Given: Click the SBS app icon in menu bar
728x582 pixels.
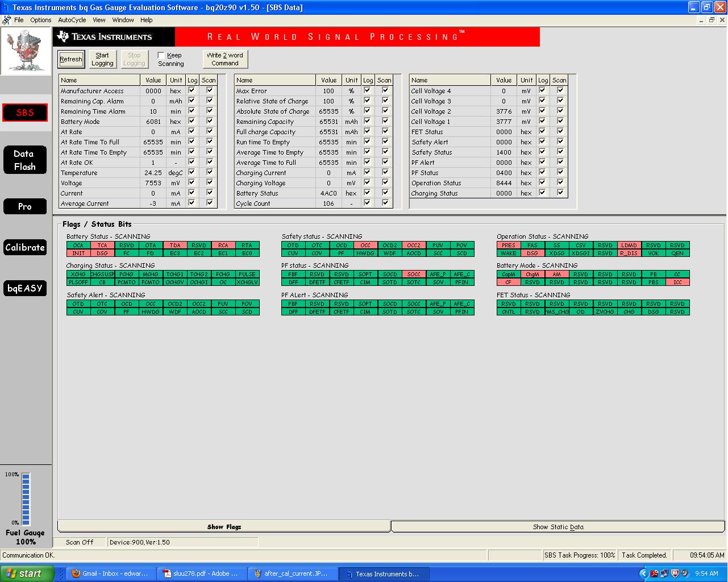Looking at the screenshot, I should [x=6, y=20].
